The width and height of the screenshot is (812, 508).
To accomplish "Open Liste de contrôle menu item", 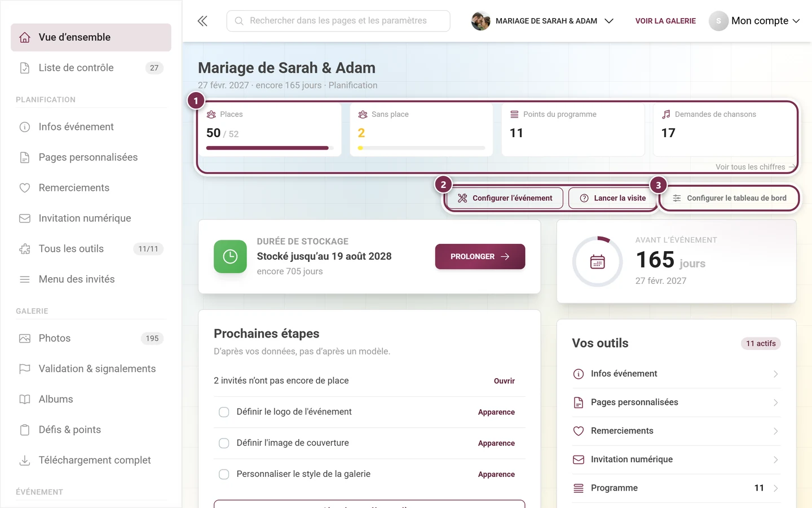I will point(91,68).
